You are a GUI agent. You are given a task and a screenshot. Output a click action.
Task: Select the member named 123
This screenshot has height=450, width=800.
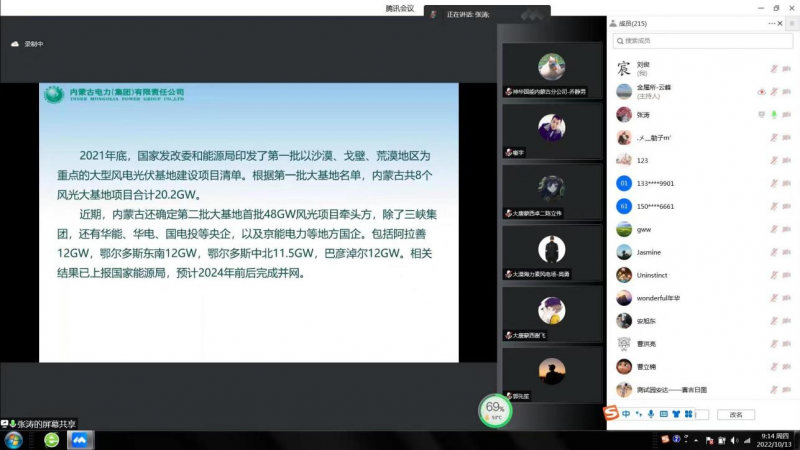coord(703,160)
